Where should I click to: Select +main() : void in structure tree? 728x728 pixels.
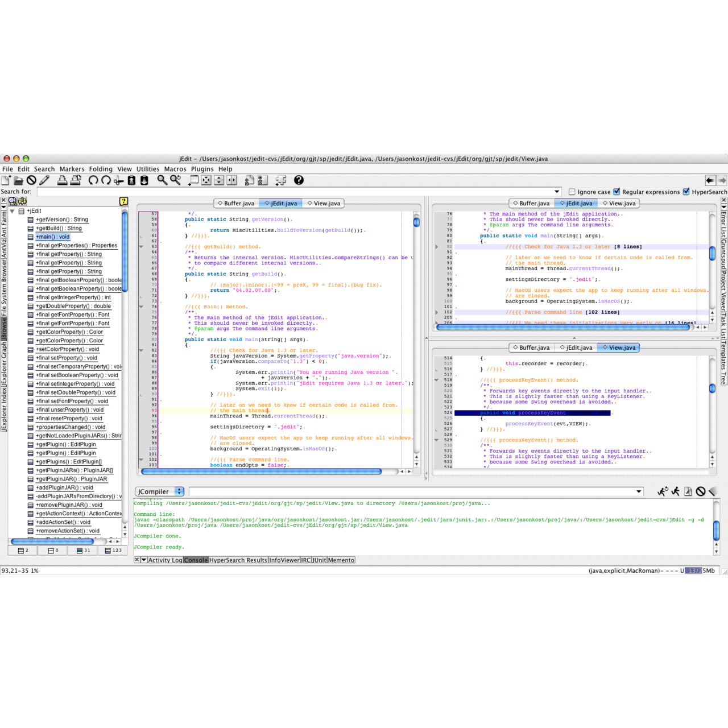point(52,237)
